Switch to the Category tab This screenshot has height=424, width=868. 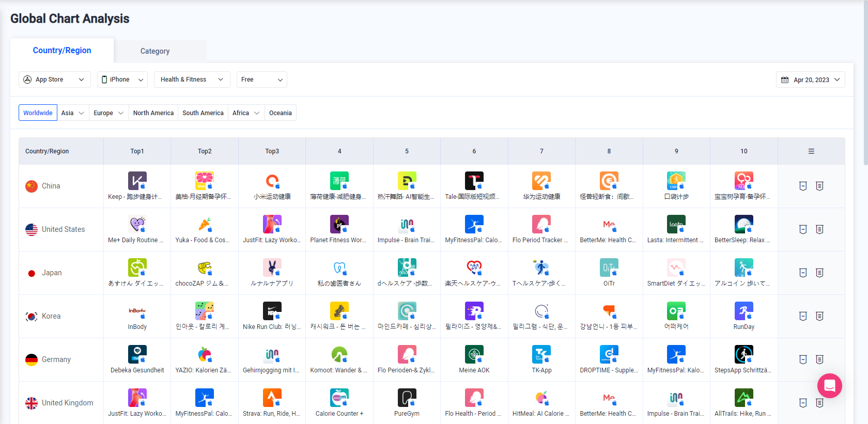(155, 51)
